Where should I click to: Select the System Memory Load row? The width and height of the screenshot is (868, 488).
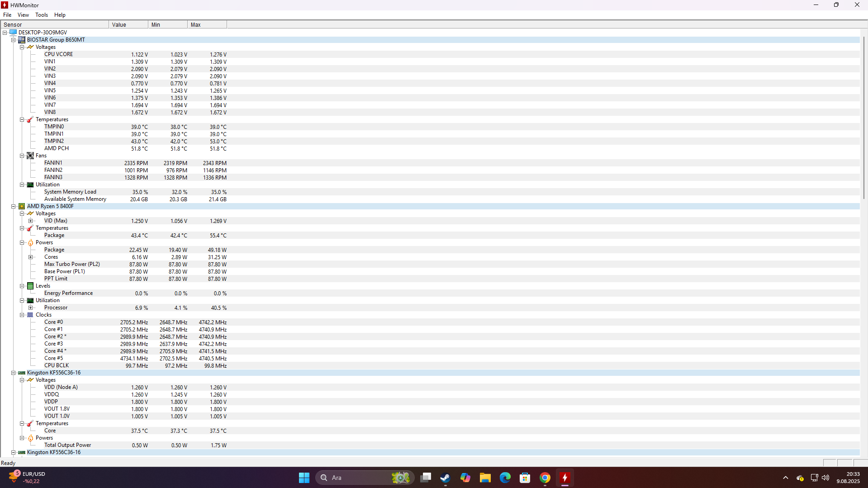430,192
